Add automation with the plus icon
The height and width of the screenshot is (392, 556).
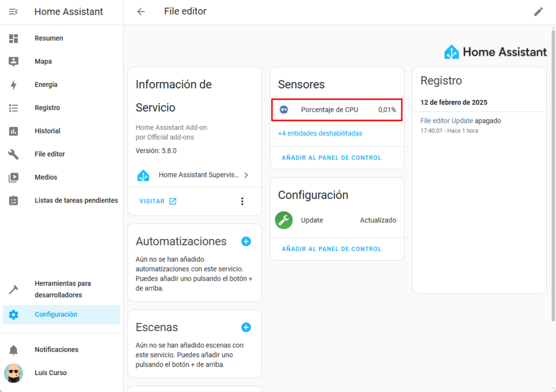tap(246, 241)
